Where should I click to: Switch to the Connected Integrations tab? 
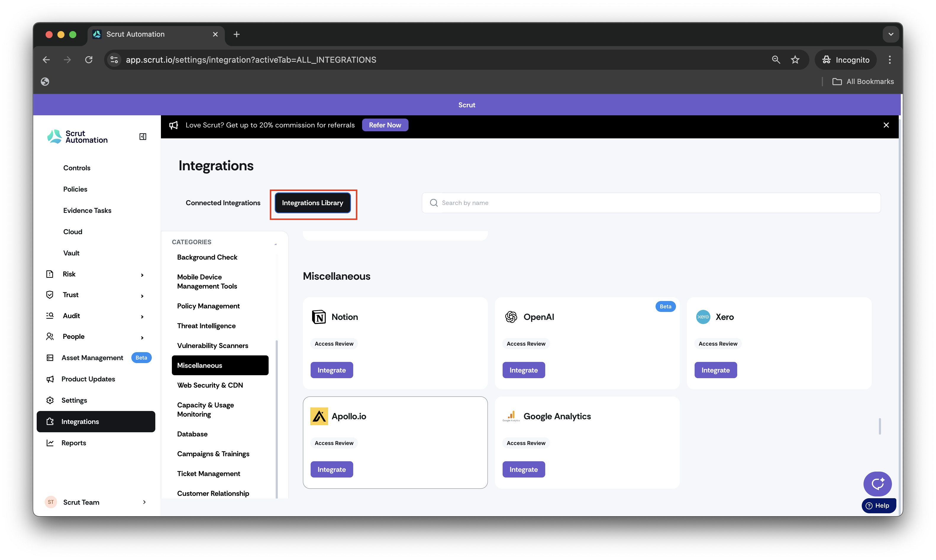click(x=223, y=203)
